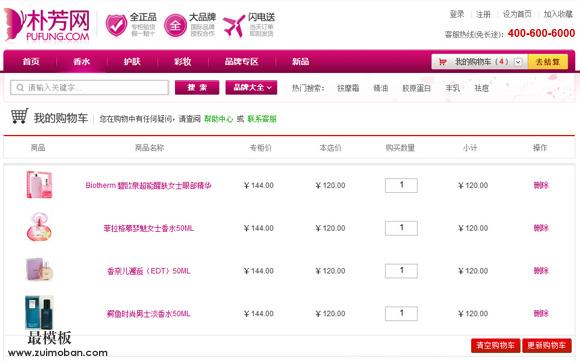Open the 品牌专区 navigation tab

pos(241,61)
